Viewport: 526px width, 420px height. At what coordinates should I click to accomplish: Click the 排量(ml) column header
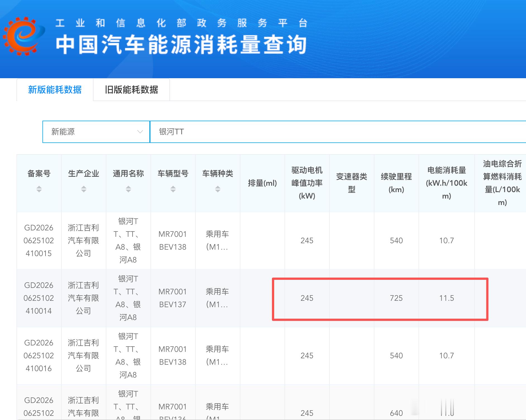click(x=262, y=183)
